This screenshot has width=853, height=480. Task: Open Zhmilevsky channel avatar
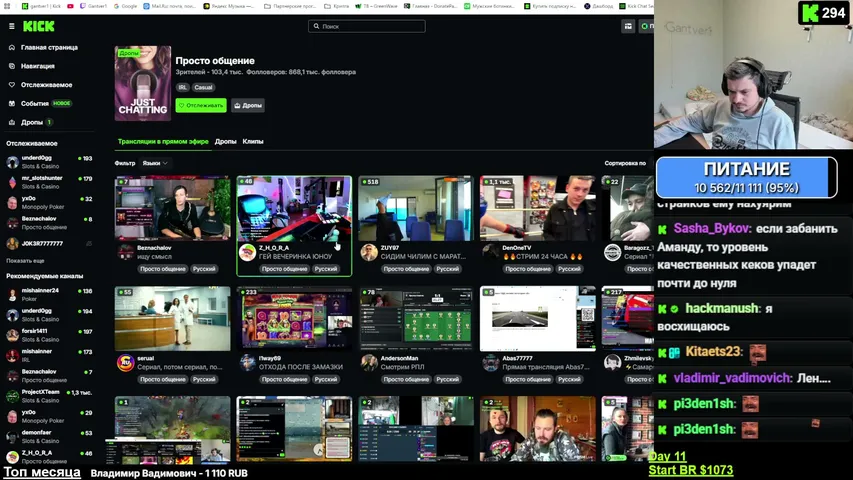click(613, 363)
